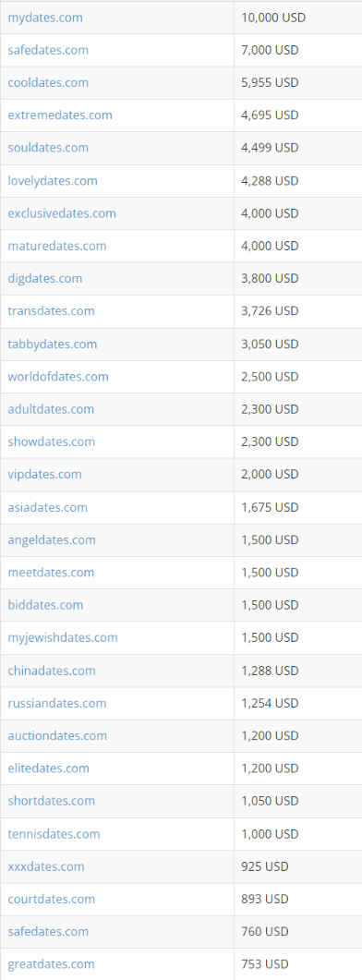Image resolution: width=362 pixels, height=980 pixels.
Task: Open the digdates.com link
Action: [45, 278]
